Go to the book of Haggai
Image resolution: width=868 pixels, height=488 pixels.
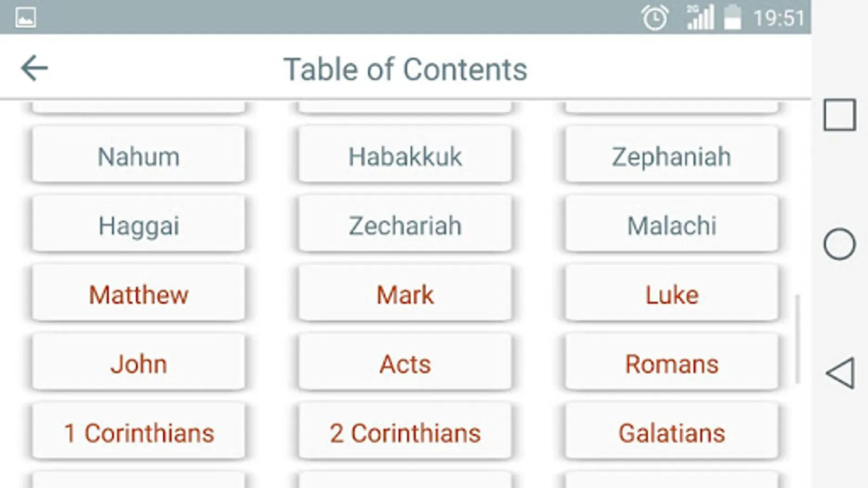click(138, 224)
